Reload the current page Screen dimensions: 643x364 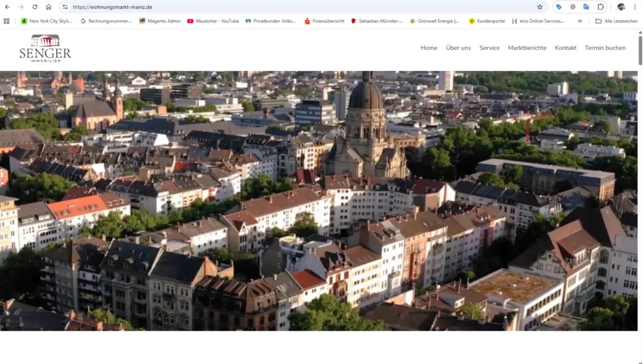(35, 7)
